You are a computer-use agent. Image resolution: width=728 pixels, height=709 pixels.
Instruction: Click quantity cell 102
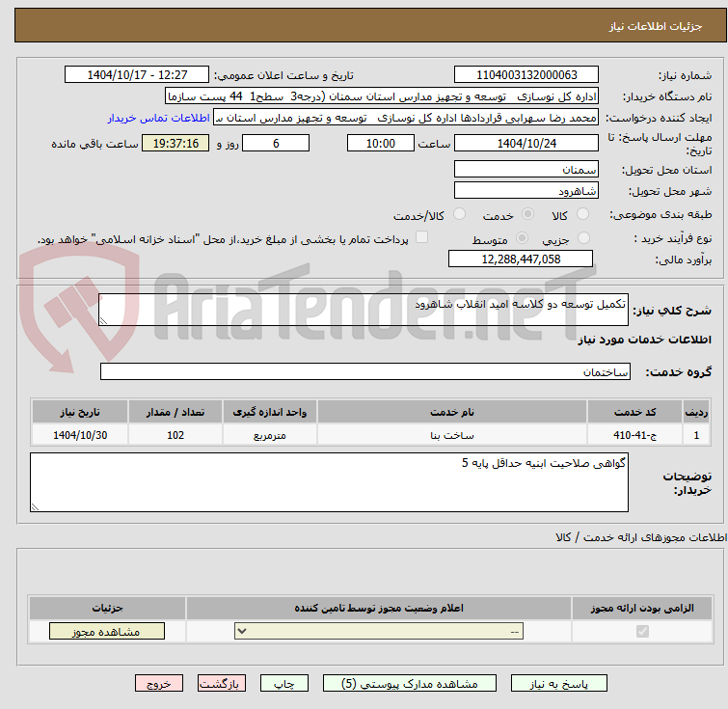175,435
